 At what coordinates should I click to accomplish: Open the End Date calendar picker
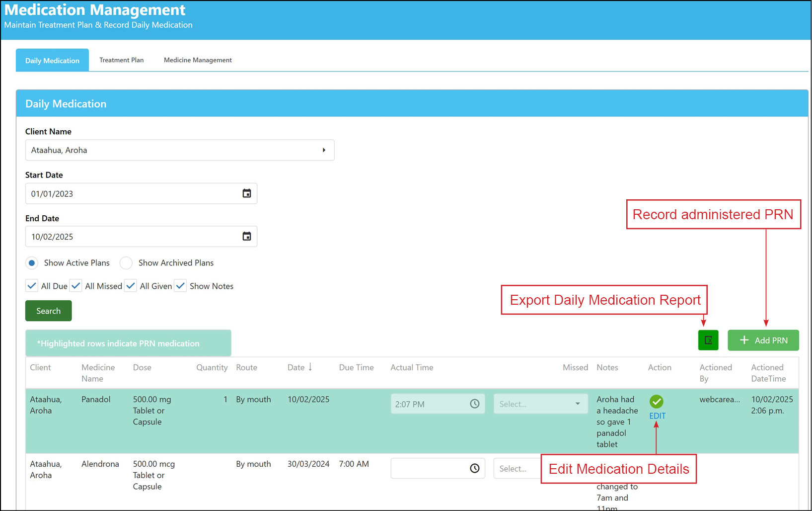point(247,236)
